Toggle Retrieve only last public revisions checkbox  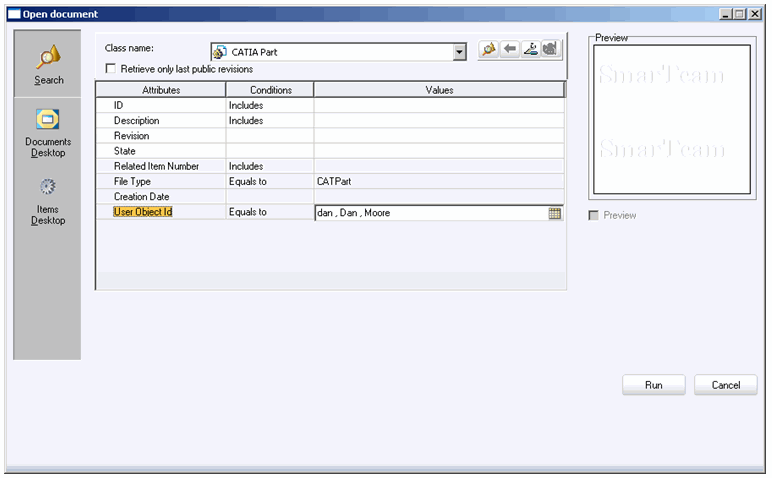pyautogui.click(x=111, y=69)
